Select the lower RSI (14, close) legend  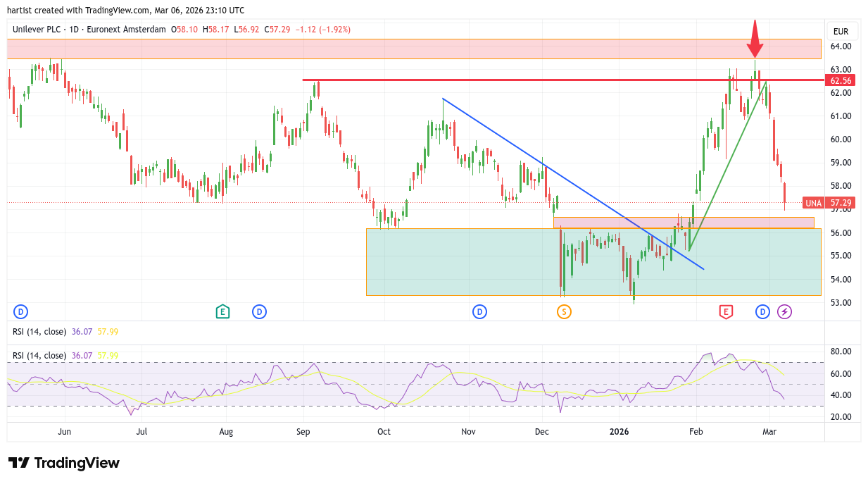39,356
